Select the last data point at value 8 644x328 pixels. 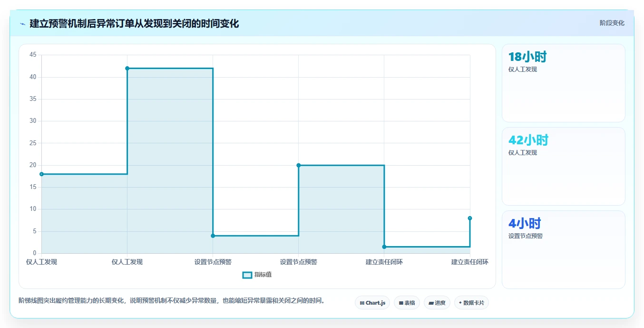pyautogui.click(x=469, y=218)
